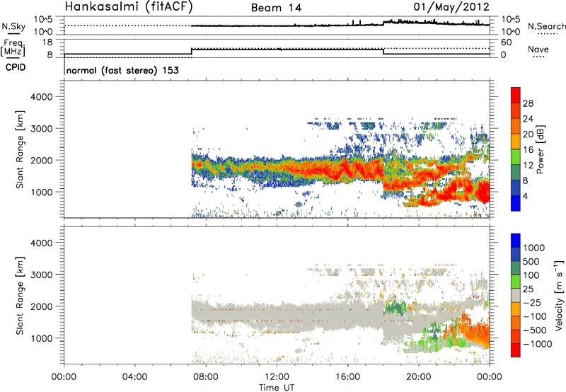Click the CPID row label

(x=16, y=67)
